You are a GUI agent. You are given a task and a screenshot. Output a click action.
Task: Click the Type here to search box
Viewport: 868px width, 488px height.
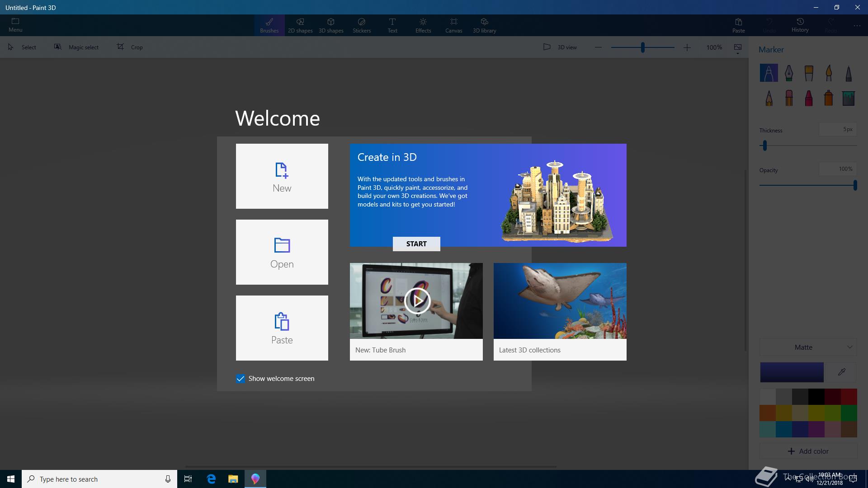click(x=99, y=479)
